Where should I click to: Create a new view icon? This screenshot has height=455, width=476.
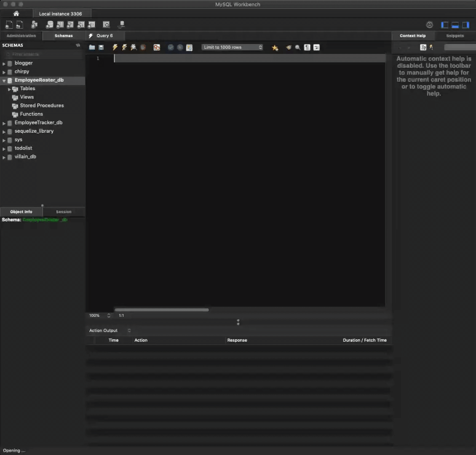pyautogui.click(x=70, y=24)
